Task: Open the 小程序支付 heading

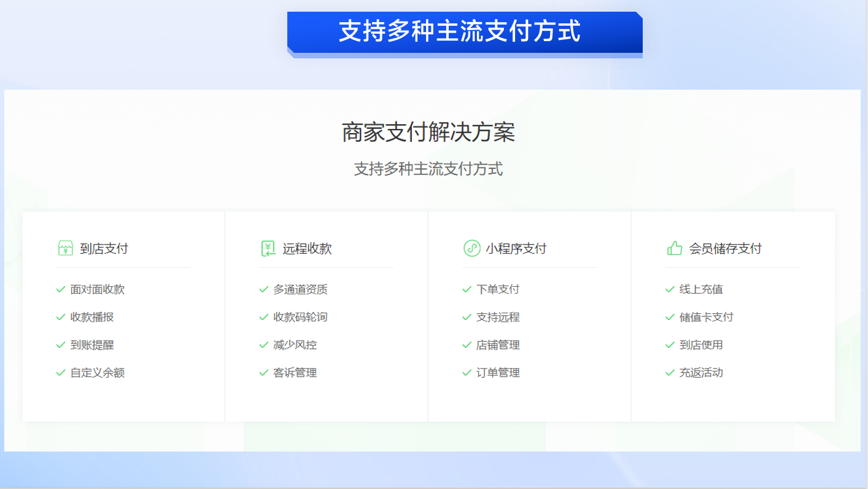Action: coord(516,249)
